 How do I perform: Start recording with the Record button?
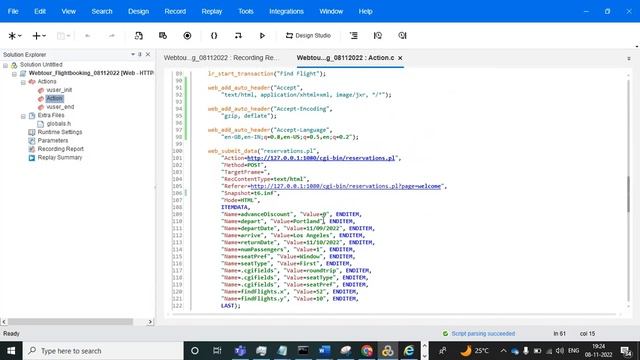(187, 36)
